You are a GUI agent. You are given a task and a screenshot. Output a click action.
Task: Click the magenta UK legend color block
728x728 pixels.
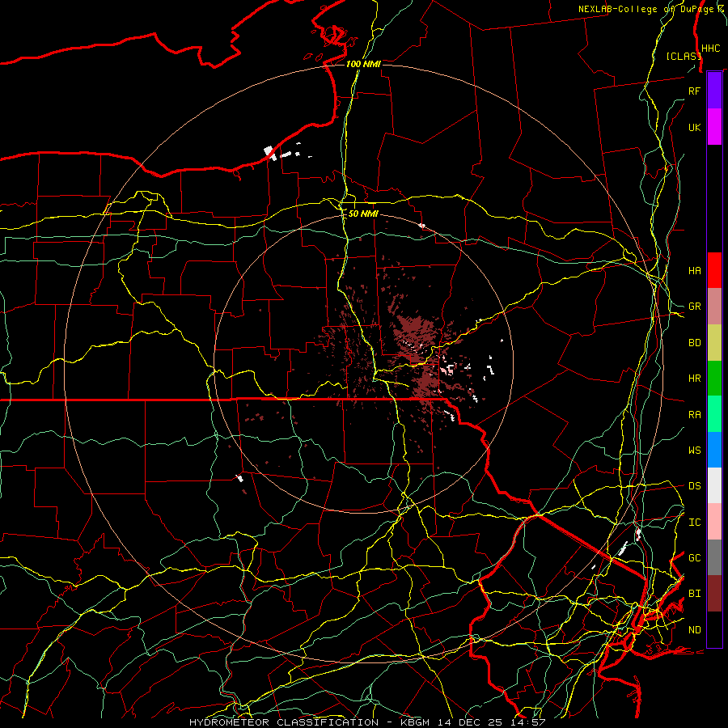714,127
